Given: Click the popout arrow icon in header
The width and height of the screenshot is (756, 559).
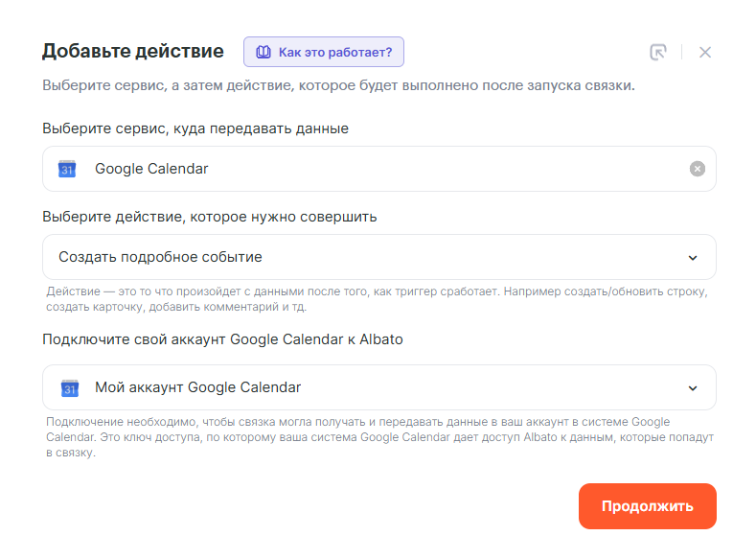Looking at the screenshot, I should [657, 53].
